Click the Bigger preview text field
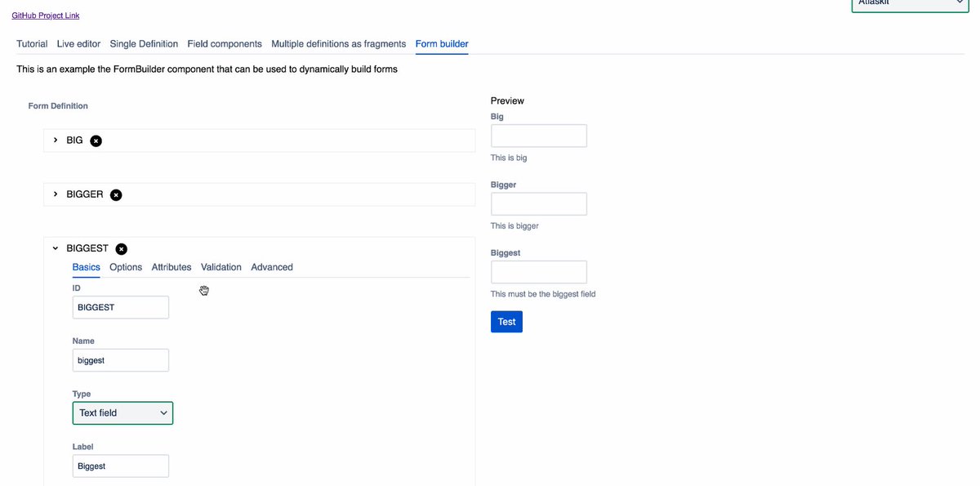980x486 pixels. 539,204
